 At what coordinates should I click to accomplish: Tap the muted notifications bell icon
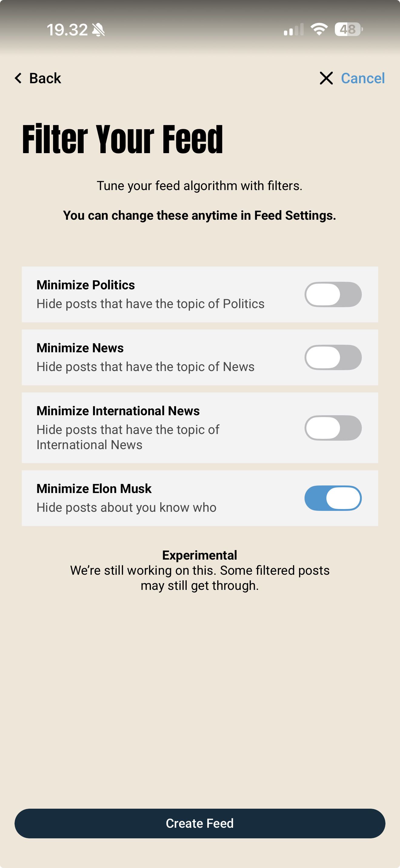pyautogui.click(x=98, y=30)
